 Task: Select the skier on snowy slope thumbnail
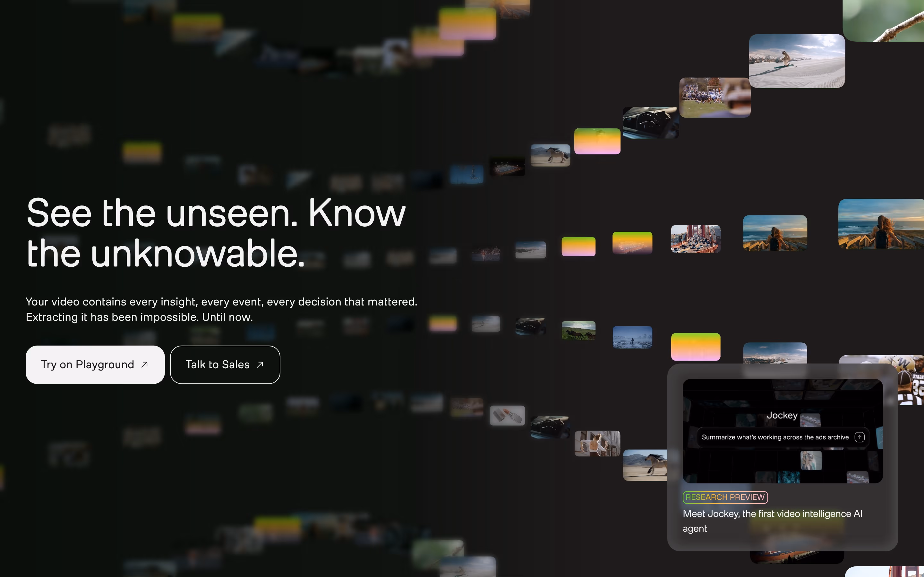797,61
